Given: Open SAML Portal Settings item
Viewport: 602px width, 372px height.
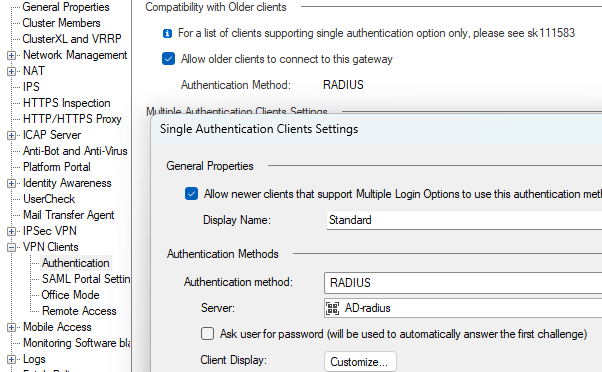Looking at the screenshot, I should (86, 279).
